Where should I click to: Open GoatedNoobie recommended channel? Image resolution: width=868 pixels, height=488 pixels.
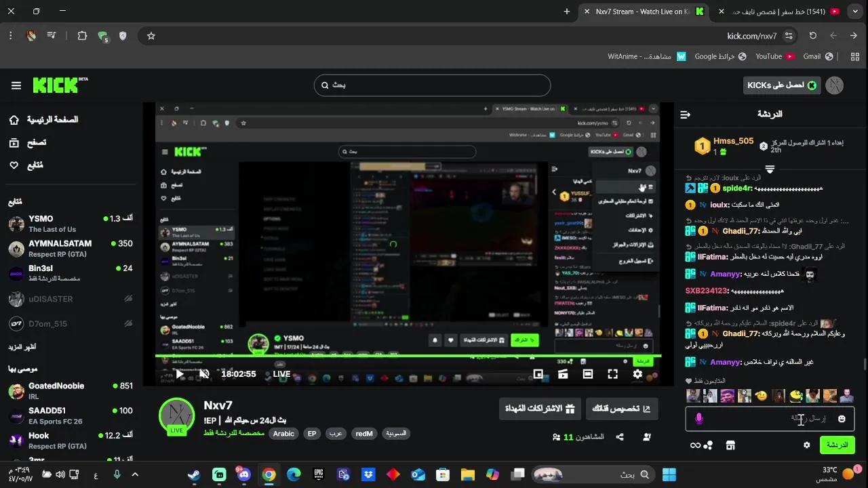71,391
